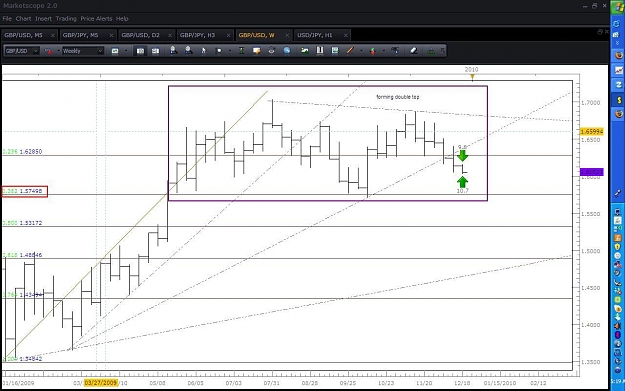Screen dimensions: 625x391
Task: Click the save chart disk icon
Action: click(x=335, y=51)
